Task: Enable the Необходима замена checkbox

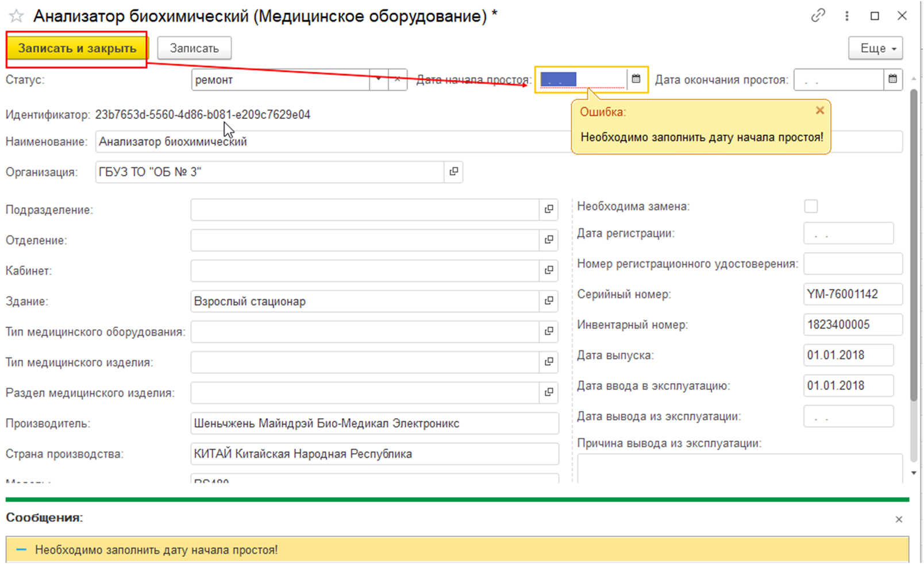Action: pos(811,206)
